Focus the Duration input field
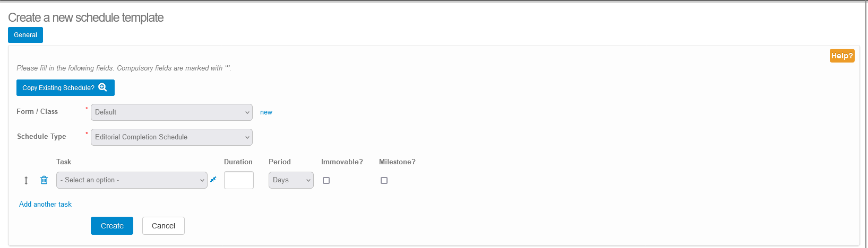The image size is (868, 248). [239, 180]
